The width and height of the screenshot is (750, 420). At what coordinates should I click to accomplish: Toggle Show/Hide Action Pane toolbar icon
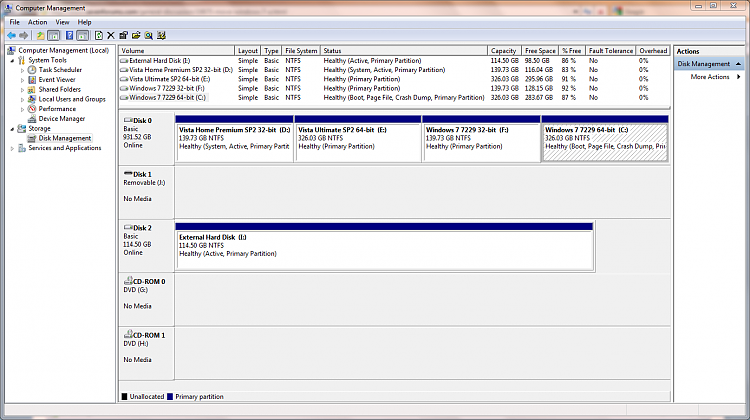82,35
